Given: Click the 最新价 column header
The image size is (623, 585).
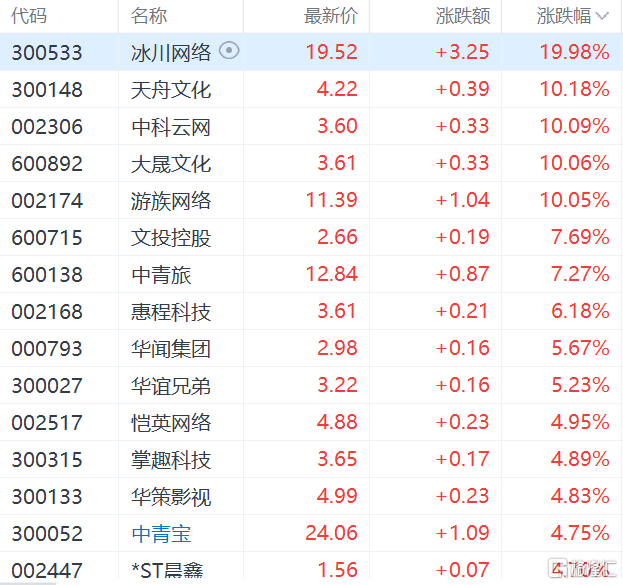Looking at the screenshot, I should pos(331,16).
